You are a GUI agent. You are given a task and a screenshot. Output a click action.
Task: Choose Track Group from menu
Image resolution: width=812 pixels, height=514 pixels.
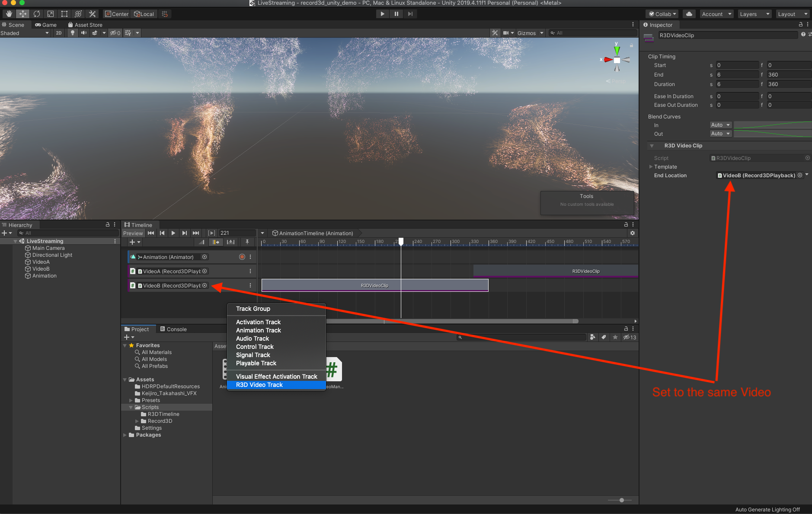(x=276, y=309)
